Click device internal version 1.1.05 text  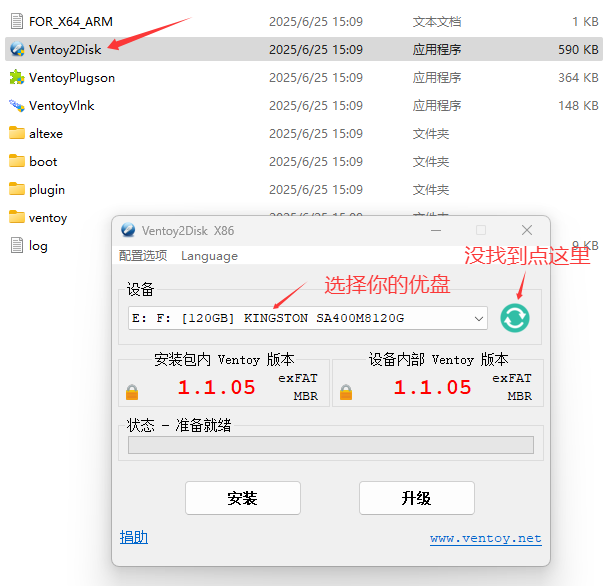(x=432, y=387)
